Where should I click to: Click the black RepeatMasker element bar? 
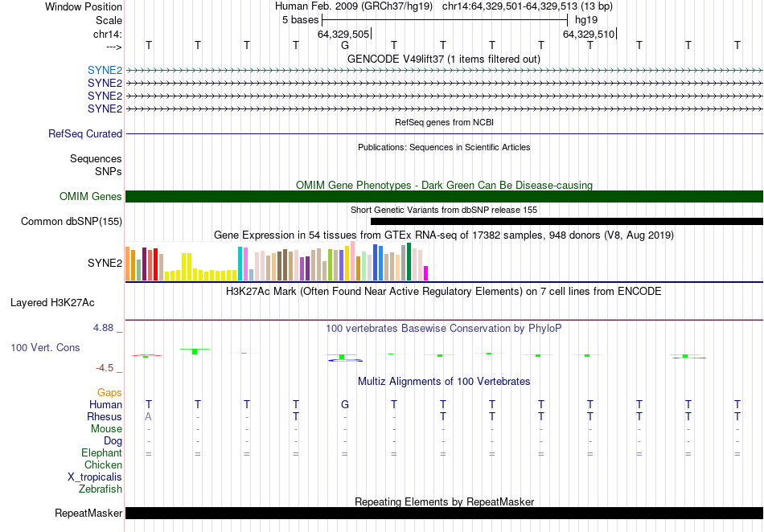click(444, 513)
